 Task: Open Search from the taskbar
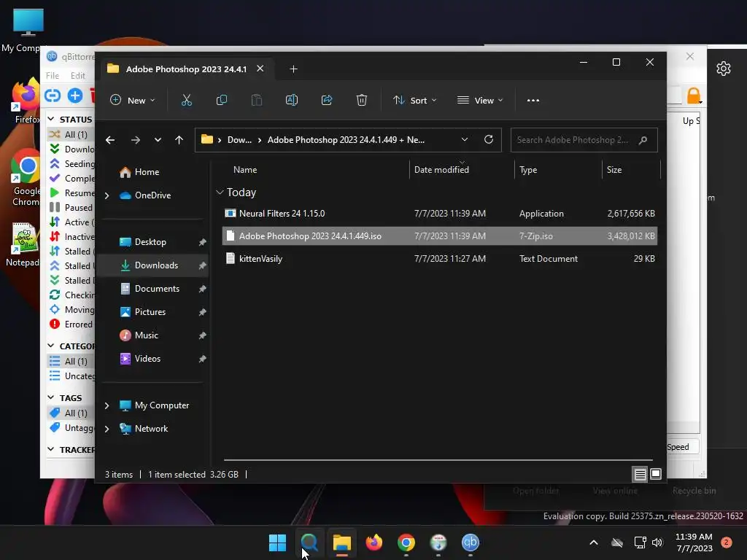[309, 542]
